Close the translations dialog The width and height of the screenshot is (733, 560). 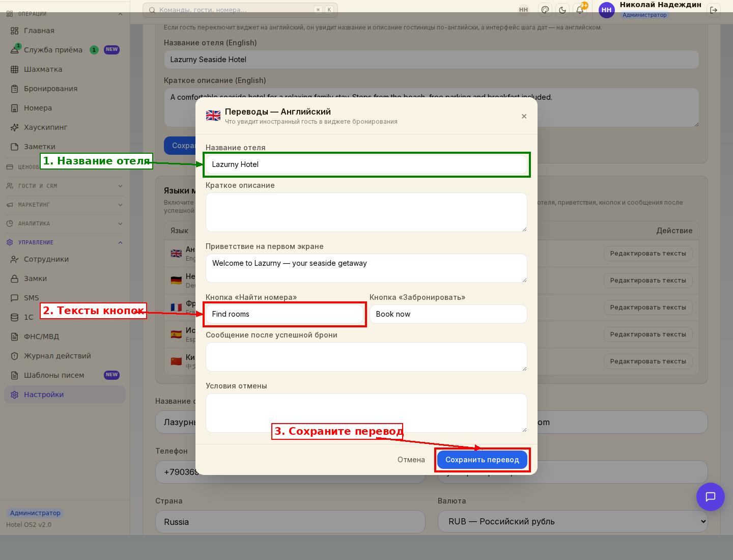[524, 116]
